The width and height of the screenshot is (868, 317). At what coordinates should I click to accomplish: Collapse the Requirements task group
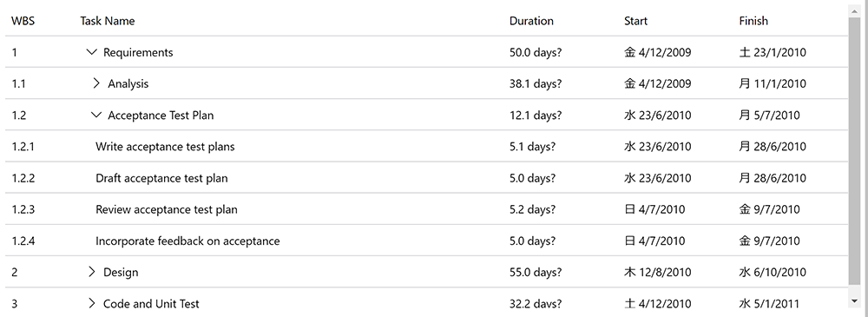pos(92,52)
